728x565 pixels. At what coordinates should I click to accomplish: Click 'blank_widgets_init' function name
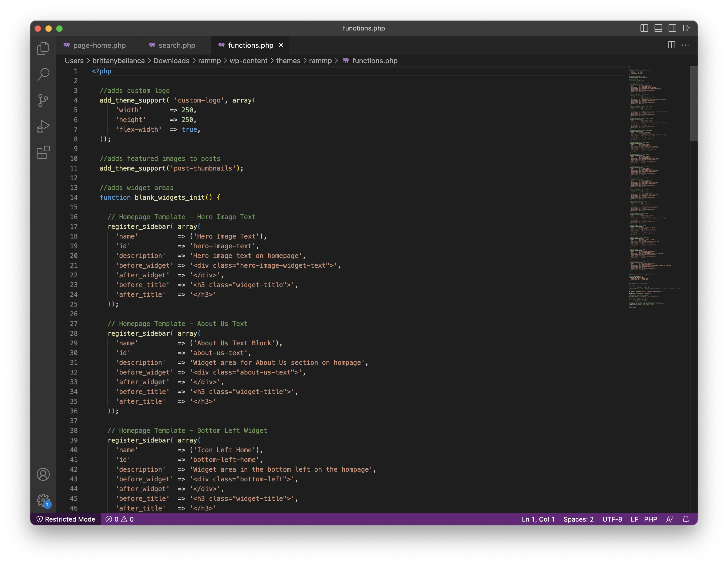tap(170, 197)
